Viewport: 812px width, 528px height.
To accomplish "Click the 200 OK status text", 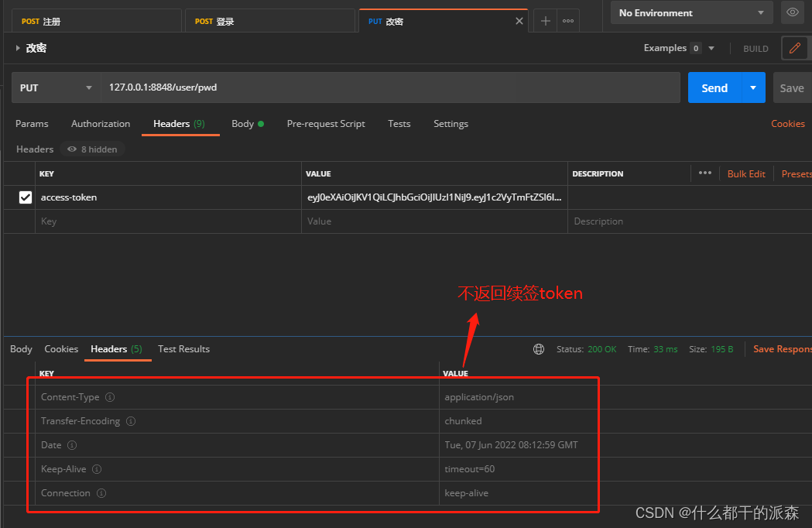I will (x=601, y=349).
